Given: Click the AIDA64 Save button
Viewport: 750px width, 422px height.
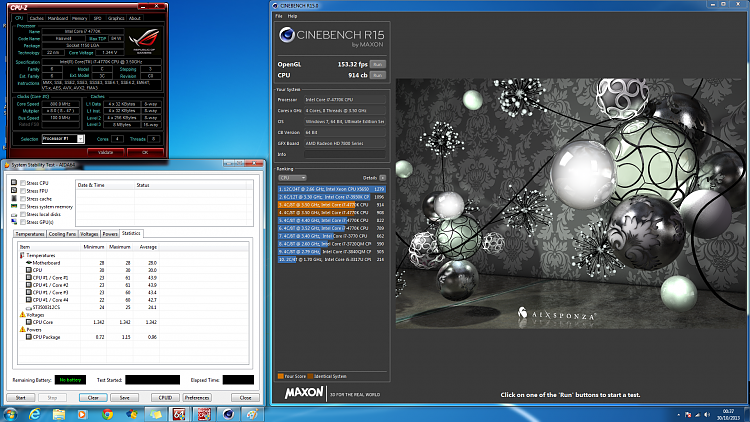Looking at the screenshot, I should [124, 398].
